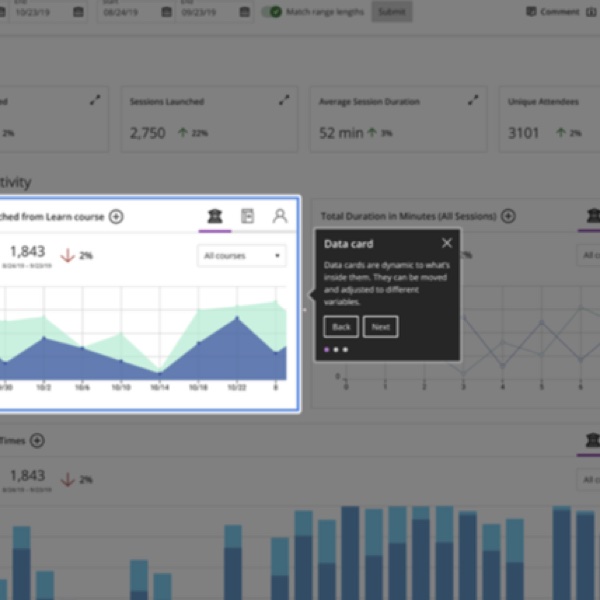Switch to institution view on Learn course card
Screen dimensions: 600x600
(215, 216)
